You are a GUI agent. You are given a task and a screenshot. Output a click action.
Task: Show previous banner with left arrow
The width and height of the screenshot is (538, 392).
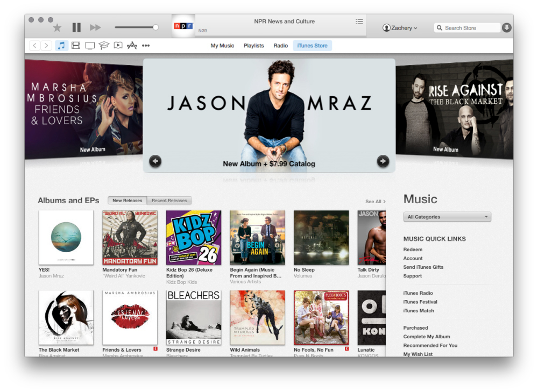[155, 161]
